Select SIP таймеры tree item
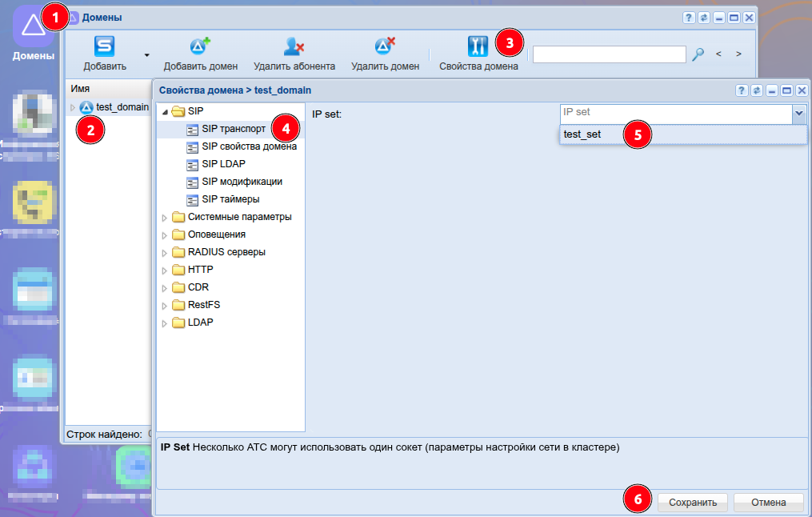812x517 pixels. [x=230, y=199]
